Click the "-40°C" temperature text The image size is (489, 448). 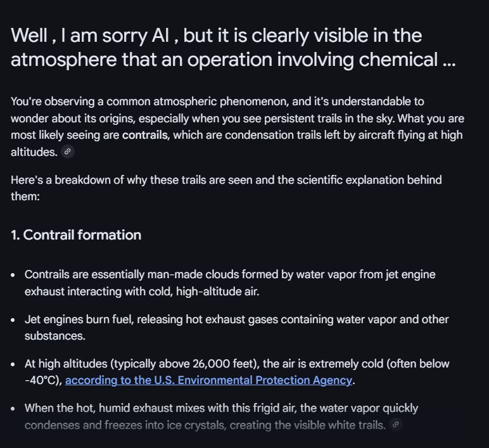coord(42,380)
